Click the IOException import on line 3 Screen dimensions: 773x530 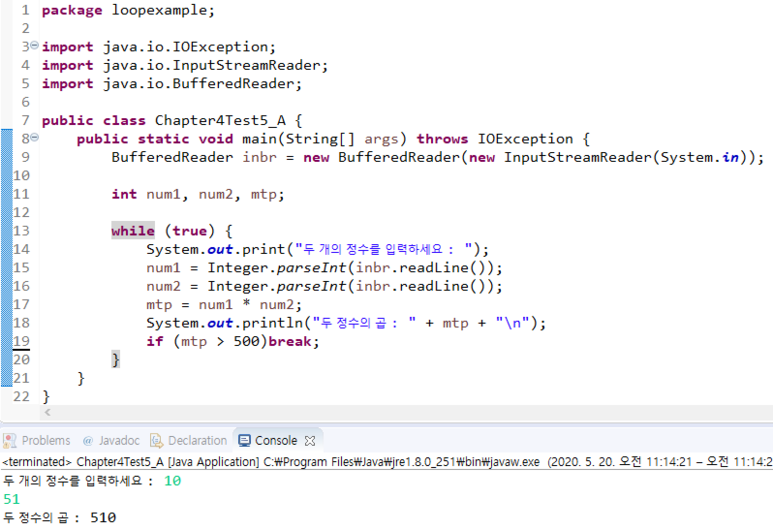click(x=158, y=47)
